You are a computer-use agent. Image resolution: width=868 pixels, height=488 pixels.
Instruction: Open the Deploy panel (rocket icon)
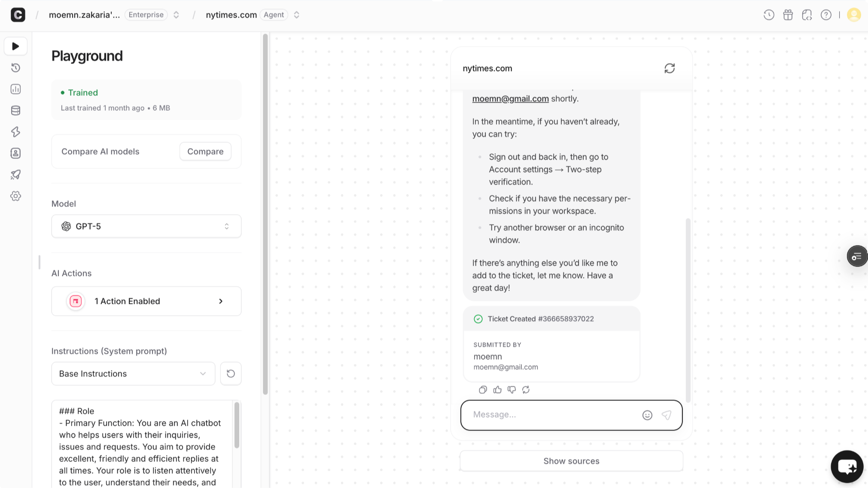click(15, 175)
